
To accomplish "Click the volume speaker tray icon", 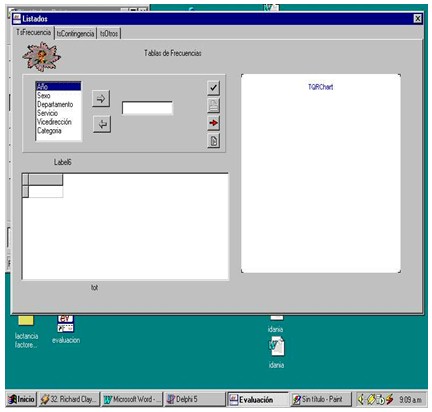I will pos(361,399).
